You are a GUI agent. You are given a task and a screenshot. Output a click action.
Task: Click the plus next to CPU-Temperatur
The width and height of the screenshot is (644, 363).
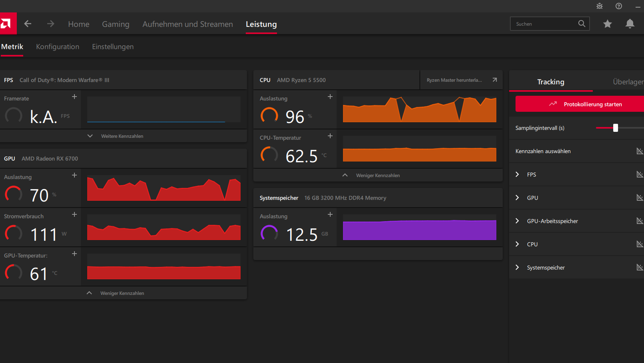330,136
